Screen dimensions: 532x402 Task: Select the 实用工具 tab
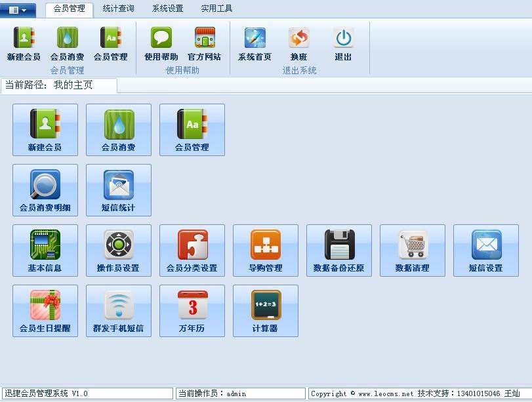[x=216, y=9]
